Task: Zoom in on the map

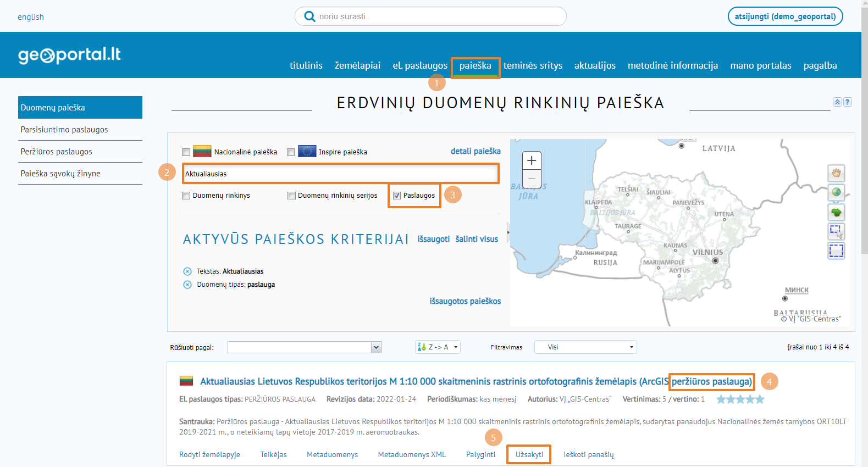Action: pyautogui.click(x=532, y=160)
